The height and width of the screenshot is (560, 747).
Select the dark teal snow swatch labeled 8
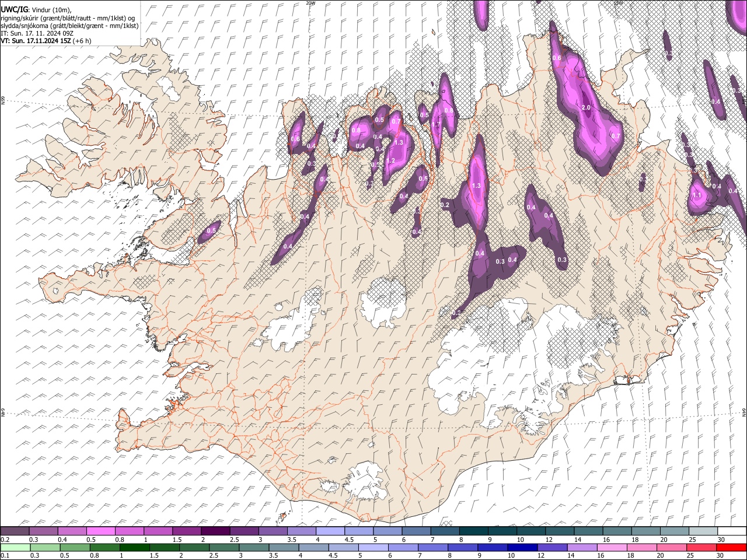pos(474,531)
